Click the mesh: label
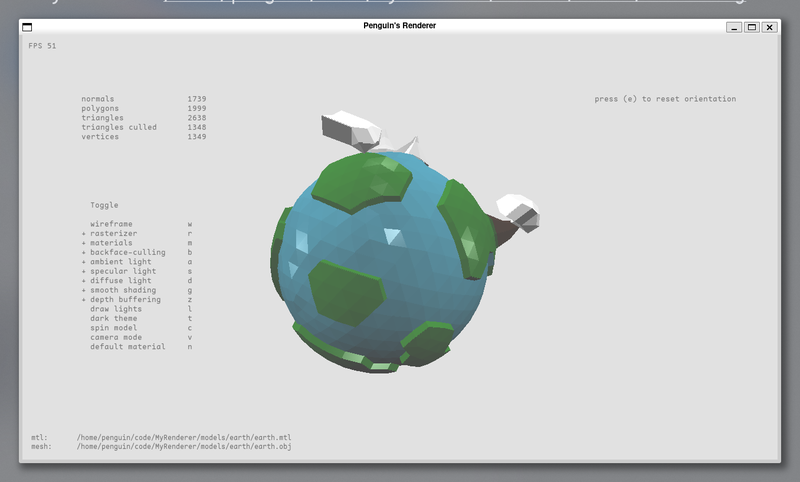 coord(41,446)
